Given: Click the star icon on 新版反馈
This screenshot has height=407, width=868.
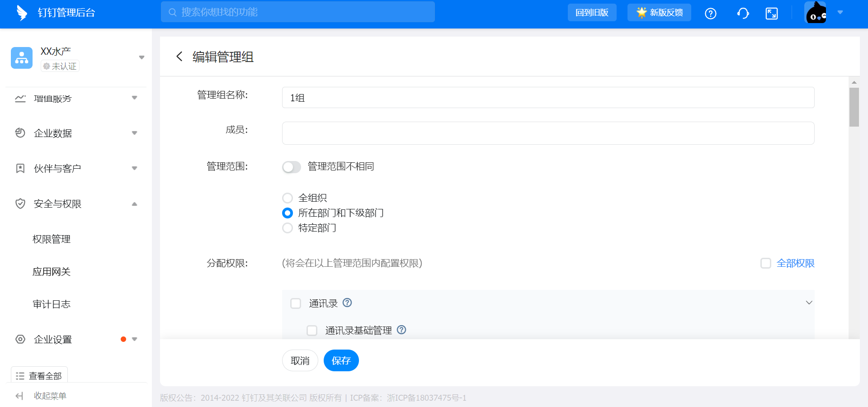Looking at the screenshot, I should tap(642, 12).
